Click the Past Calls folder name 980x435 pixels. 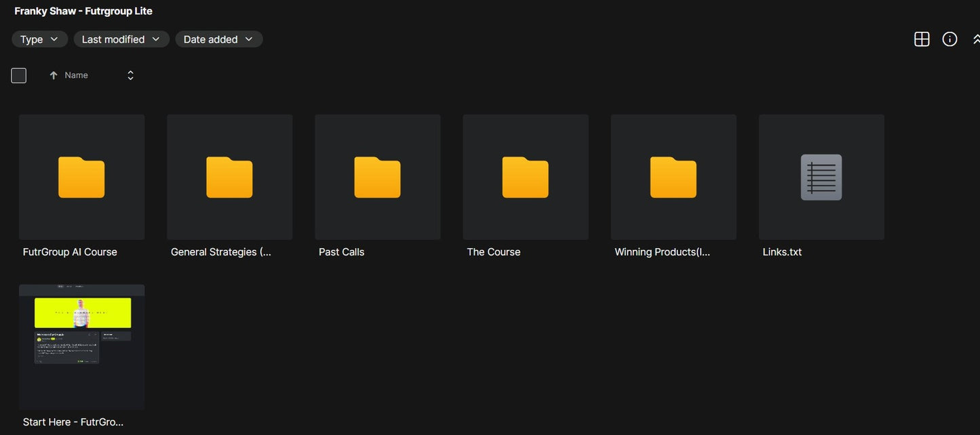[341, 252]
